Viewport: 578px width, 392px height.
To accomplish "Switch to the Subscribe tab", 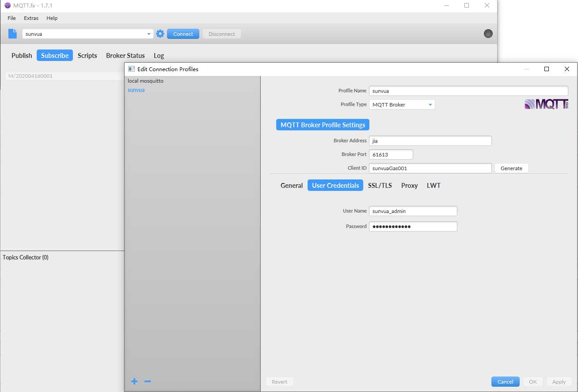I will 55,55.
